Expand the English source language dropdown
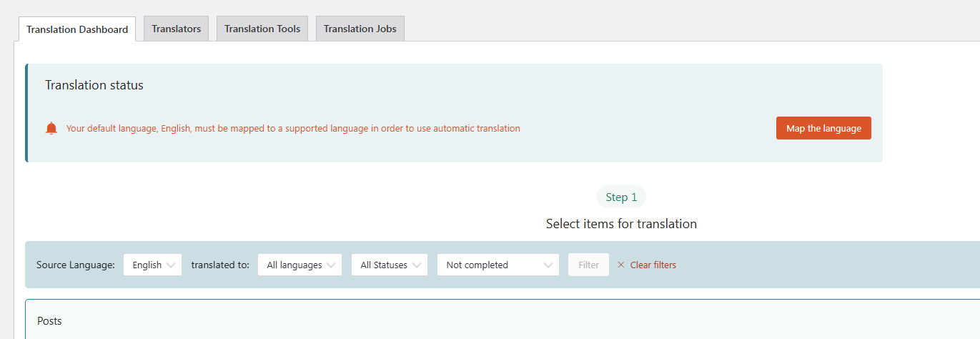Image resolution: width=980 pixels, height=339 pixels. click(153, 265)
